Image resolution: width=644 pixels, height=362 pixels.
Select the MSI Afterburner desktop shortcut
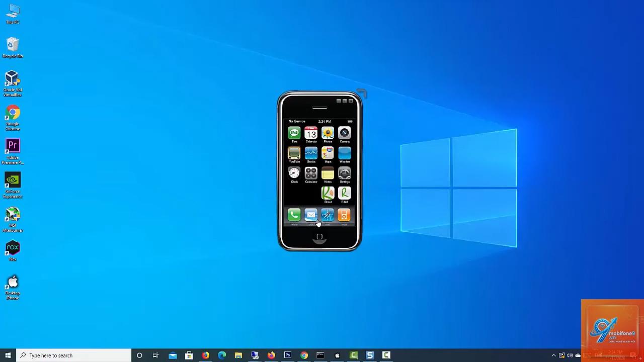point(13,220)
